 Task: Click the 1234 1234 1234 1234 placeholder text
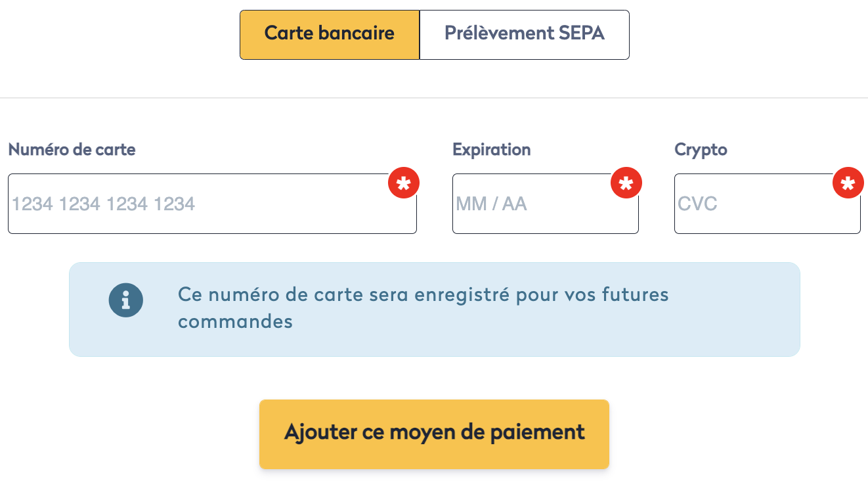103,204
